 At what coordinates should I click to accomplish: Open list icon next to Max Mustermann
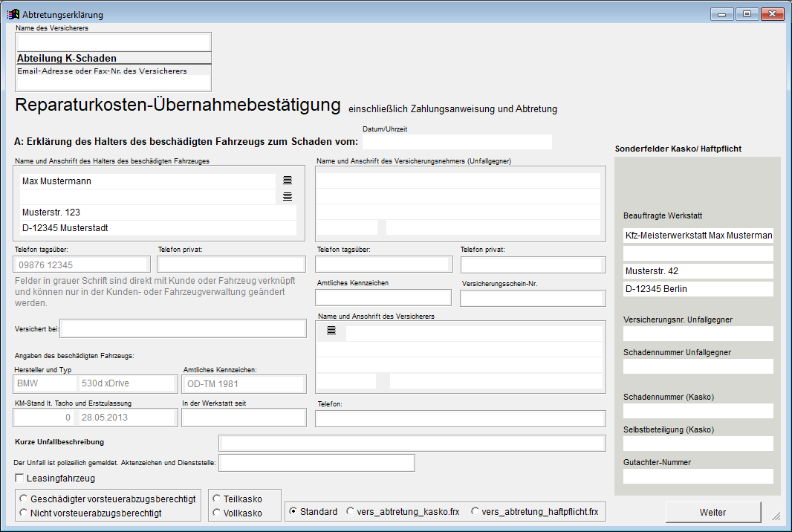pyautogui.click(x=288, y=181)
